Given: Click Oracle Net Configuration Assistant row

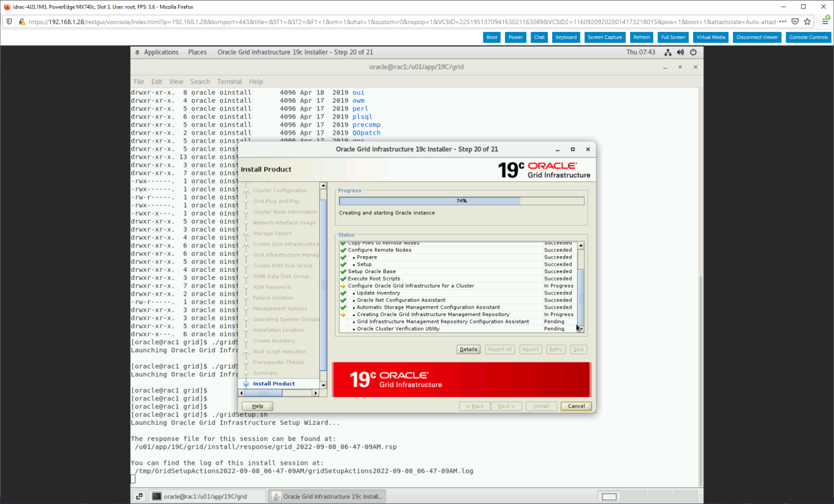Looking at the screenshot, I should (458, 300).
